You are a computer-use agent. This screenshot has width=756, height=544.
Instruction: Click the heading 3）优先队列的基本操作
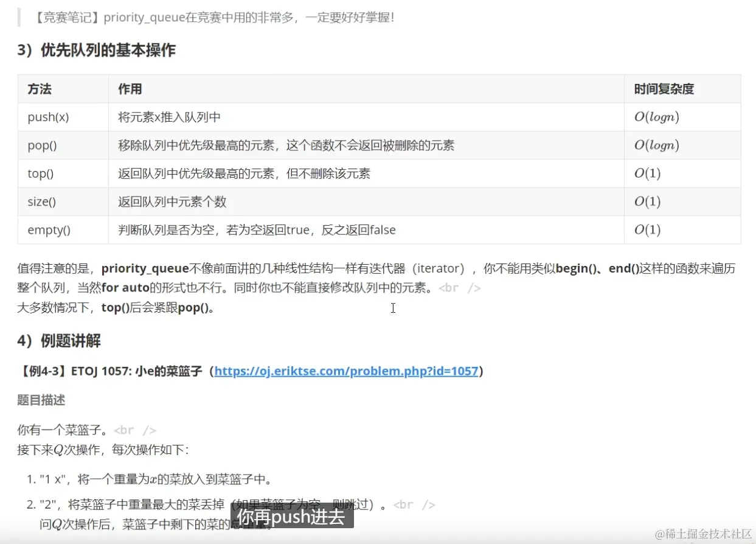(x=96, y=50)
